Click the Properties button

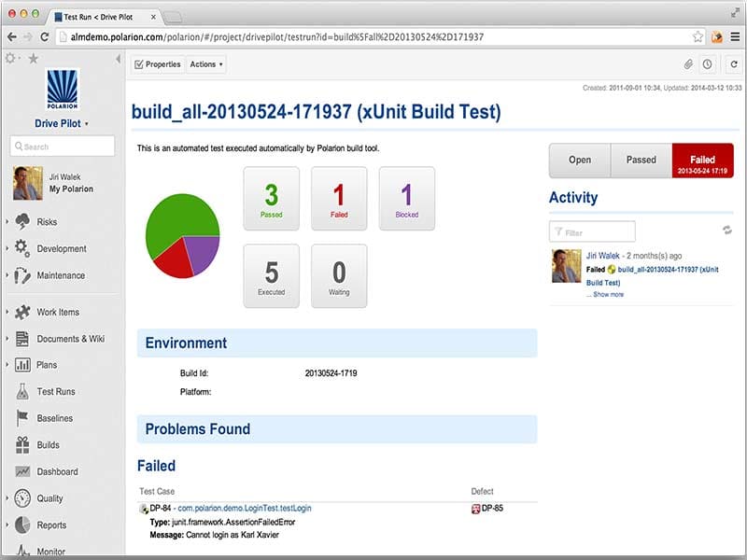pos(157,64)
